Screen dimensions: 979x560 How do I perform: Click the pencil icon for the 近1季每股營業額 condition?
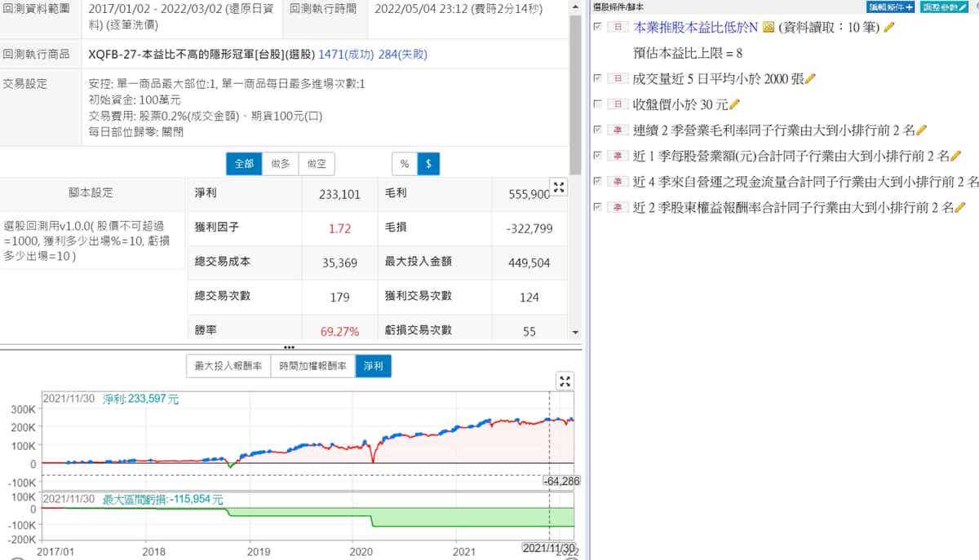coord(955,156)
